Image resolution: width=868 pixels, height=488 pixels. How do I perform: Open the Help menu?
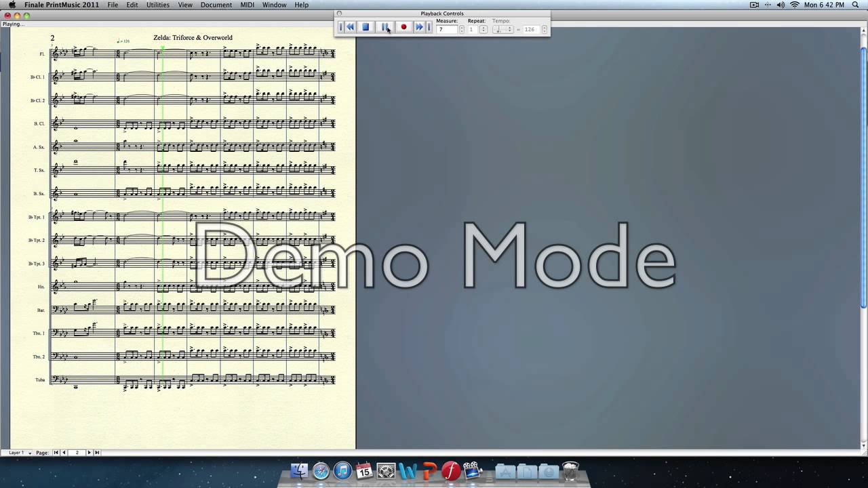[x=301, y=5]
